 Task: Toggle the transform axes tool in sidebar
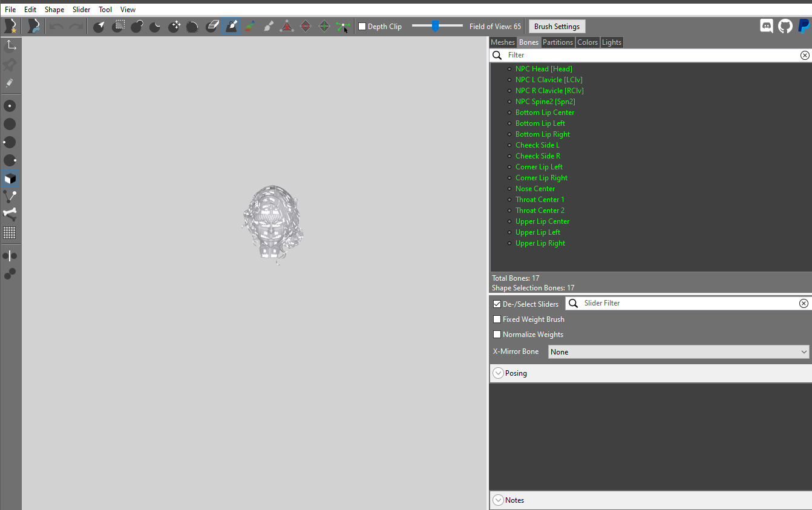[x=10, y=45]
